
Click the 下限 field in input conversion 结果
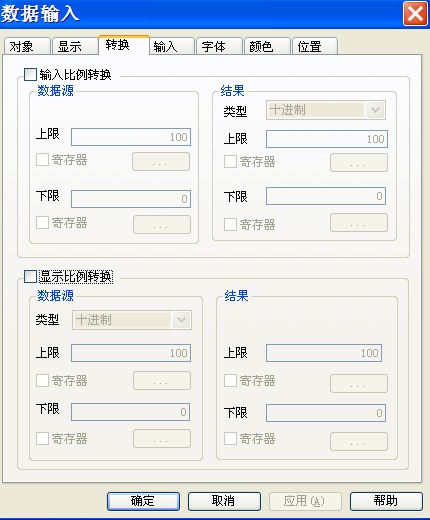pos(326,196)
